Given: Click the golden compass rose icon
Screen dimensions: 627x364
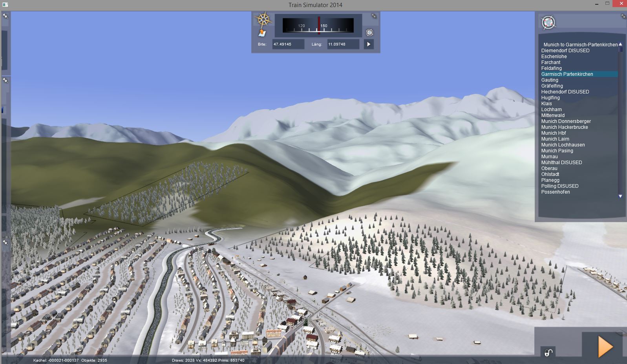Looking at the screenshot, I should coord(263,19).
